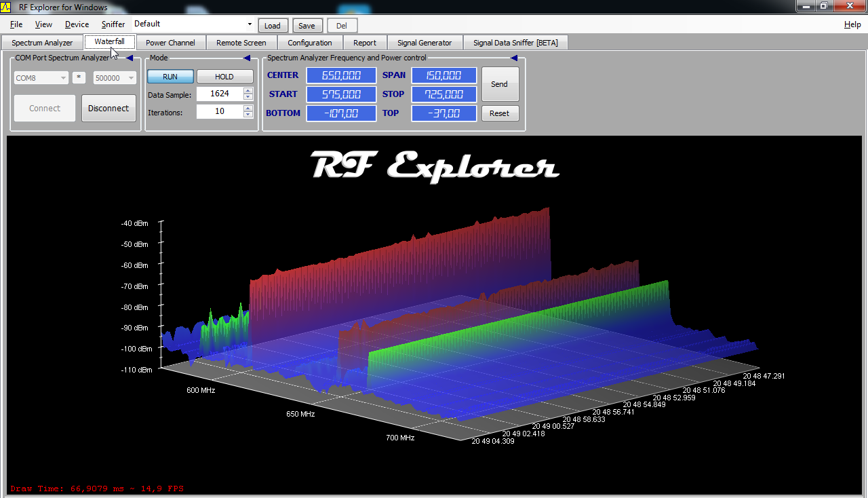Activate RUN mode
The height and width of the screenshot is (498, 868).
pos(170,77)
